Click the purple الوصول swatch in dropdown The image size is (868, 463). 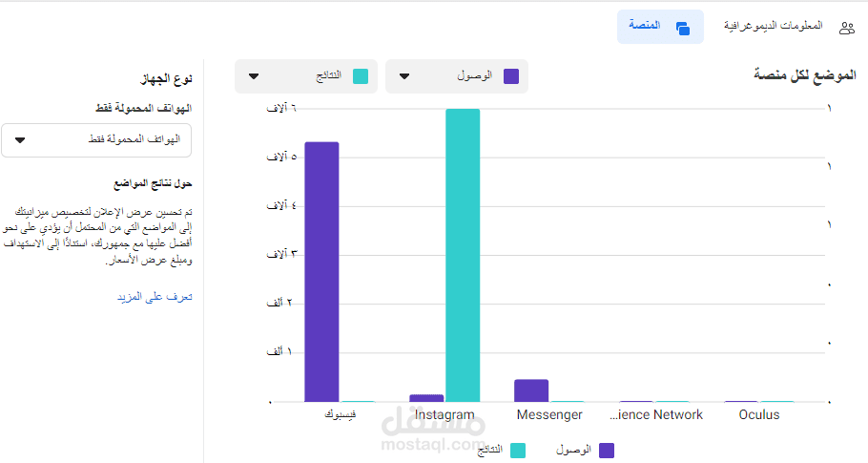point(510,76)
